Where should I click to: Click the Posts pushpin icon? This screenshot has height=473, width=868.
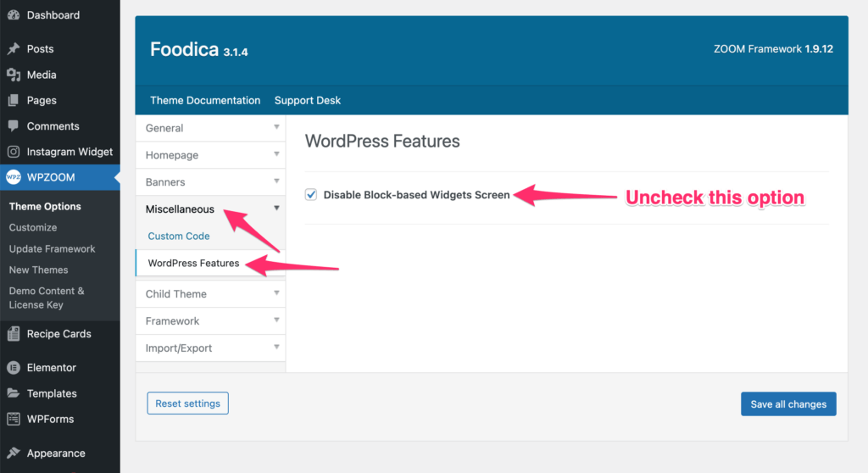pyautogui.click(x=13, y=49)
